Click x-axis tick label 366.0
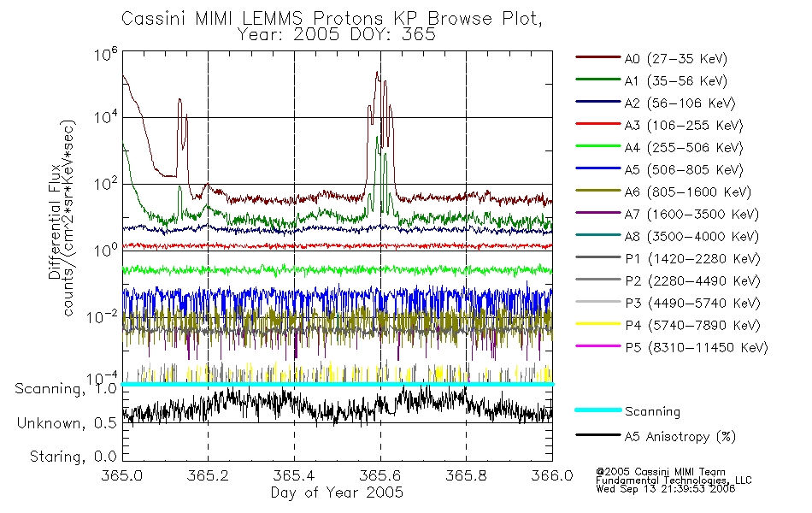This screenshot has width=812, height=513. pyautogui.click(x=552, y=475)
